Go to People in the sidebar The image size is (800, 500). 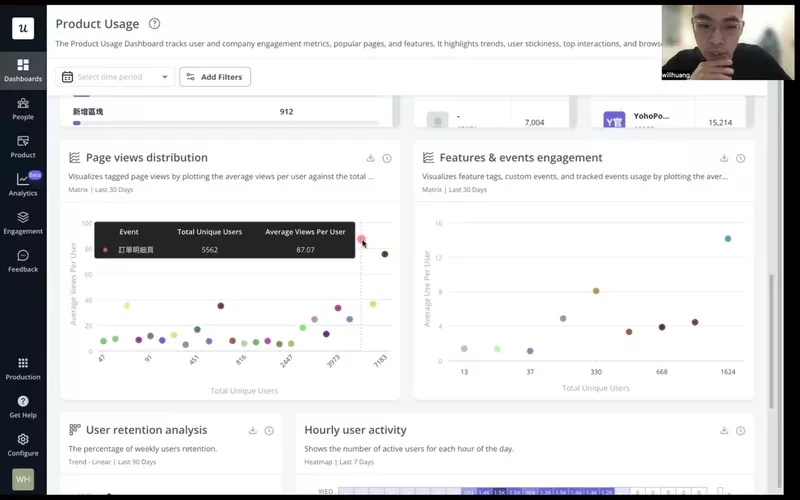click(22, 108)
